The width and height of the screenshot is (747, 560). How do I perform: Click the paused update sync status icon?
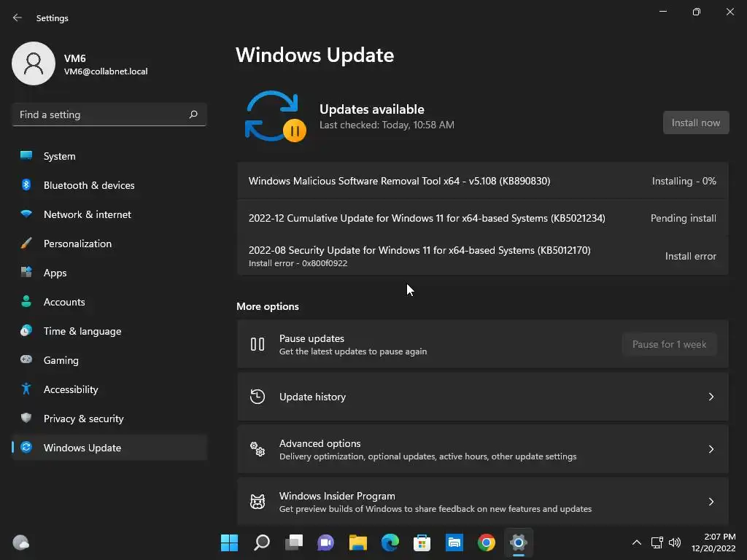pyautogui.click(x=275, y=117)
